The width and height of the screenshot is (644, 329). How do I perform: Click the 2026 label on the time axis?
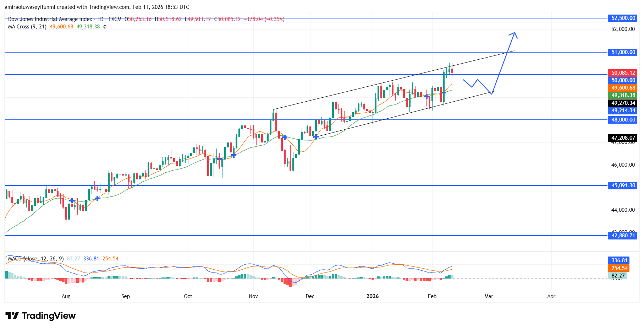point(372,296)
